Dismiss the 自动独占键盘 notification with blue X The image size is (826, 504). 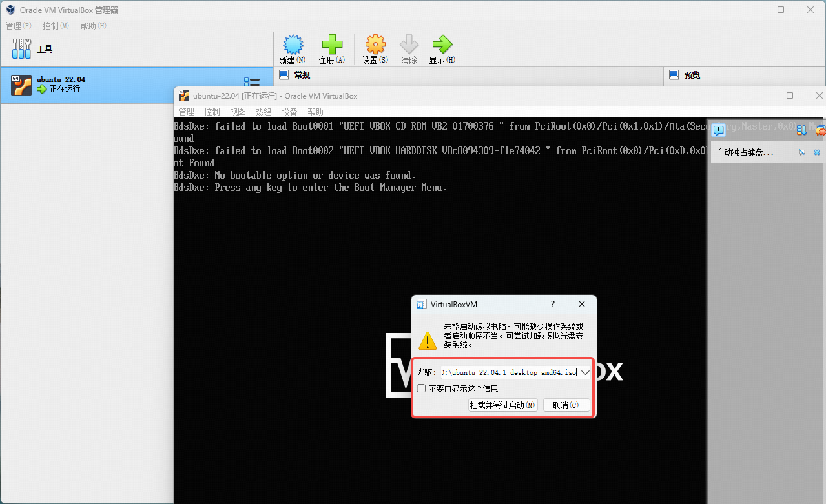(x=817, y=152)
